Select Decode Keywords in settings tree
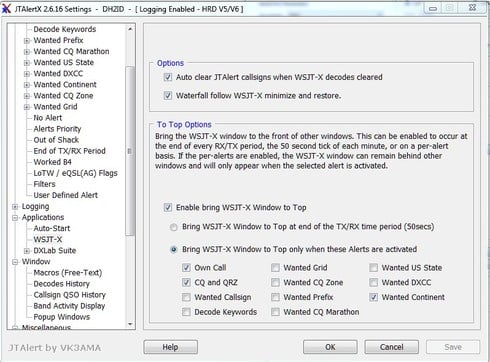Viewport: 490px width, 362px height. (x=65, y=29)
